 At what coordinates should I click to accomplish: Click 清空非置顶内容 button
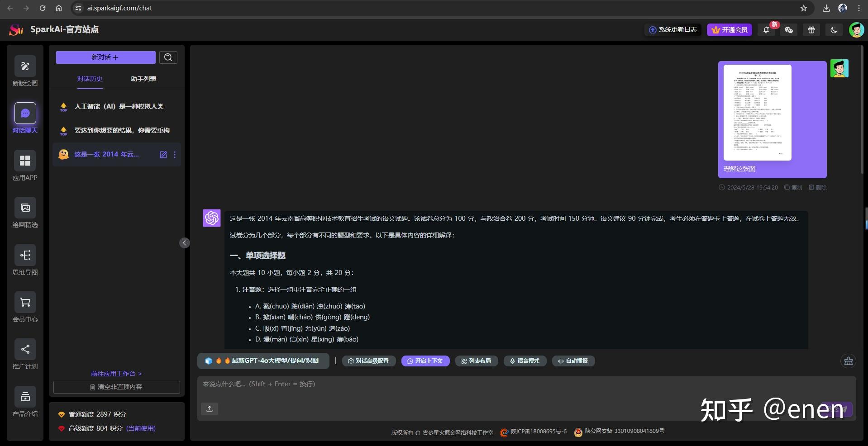tap(117, 387)
